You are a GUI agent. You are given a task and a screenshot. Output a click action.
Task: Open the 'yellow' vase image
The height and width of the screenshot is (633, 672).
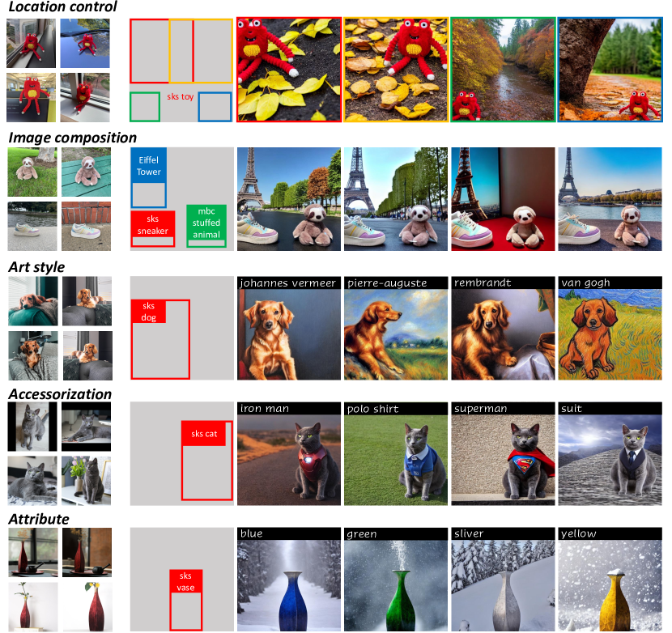(x=610, y=580)
